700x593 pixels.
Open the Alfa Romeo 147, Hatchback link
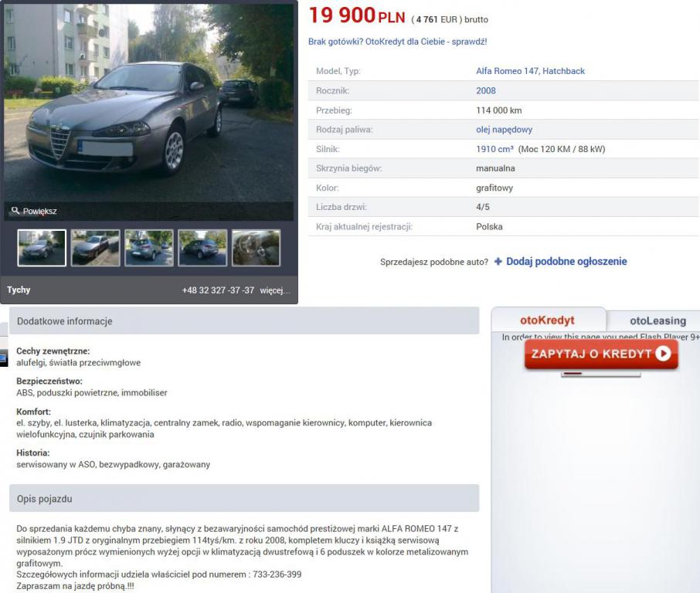(x=530, y=71)
